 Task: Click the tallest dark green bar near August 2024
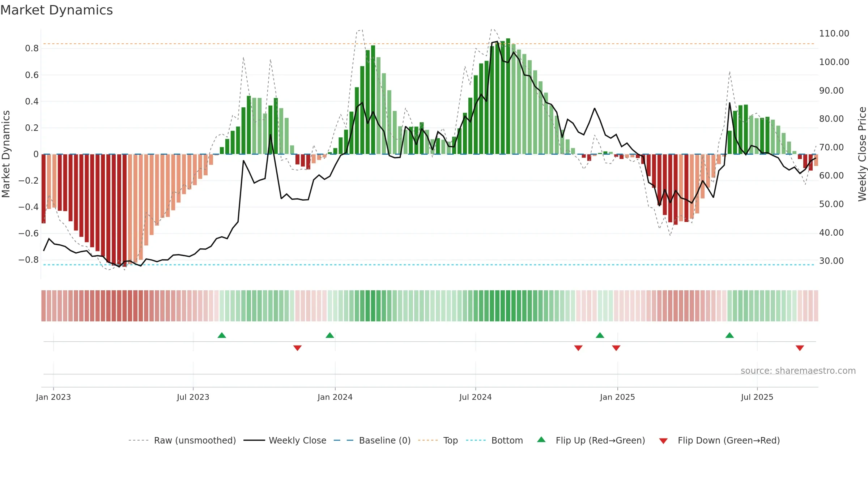[508, 96]
